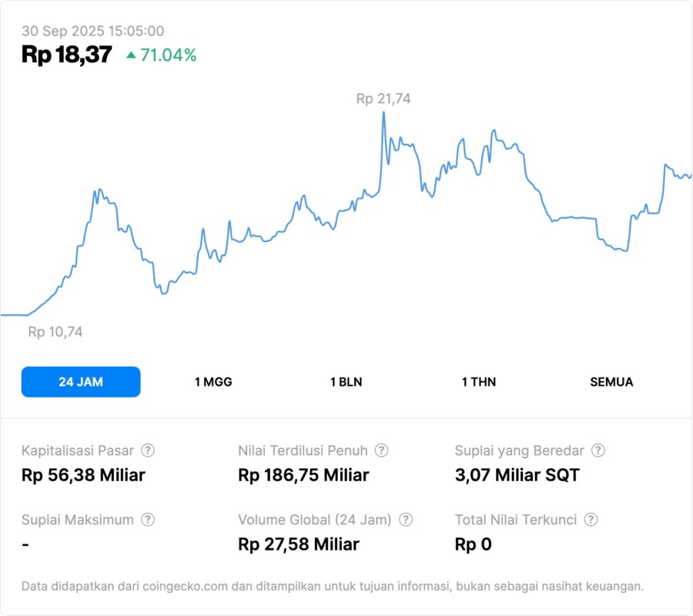Click the Total Nilai Terkunci info icon
The image size is (693, 616).
[x=591, y=520]
